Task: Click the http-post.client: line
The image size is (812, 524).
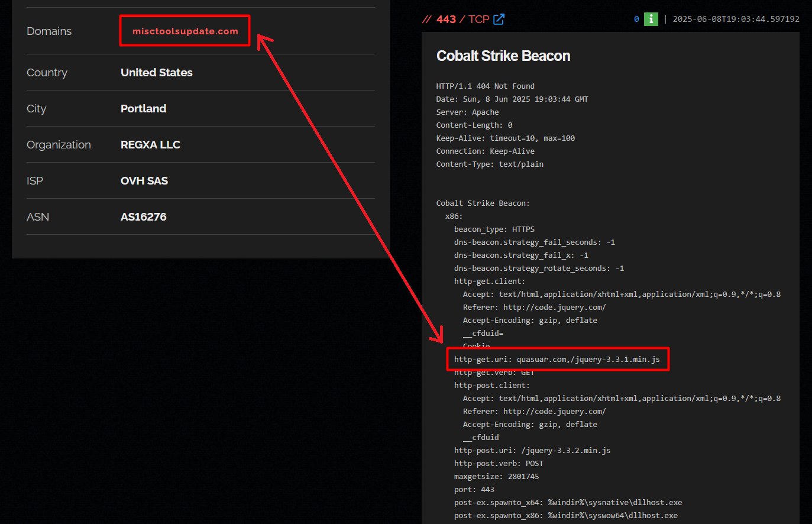Action: coord(492,386)
